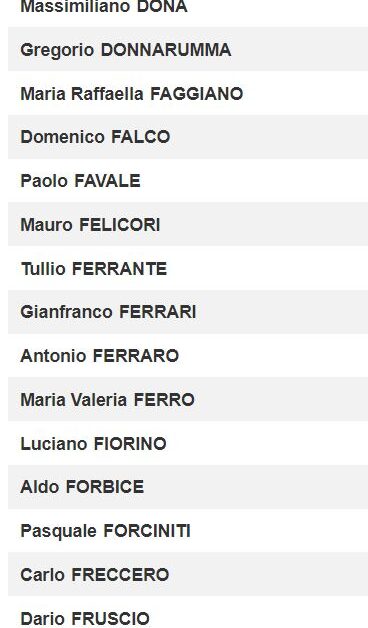Select Massimiliano DONA at the top
Image resolution: width=368 pixels, height=628 pixels.
pos(104,6)
